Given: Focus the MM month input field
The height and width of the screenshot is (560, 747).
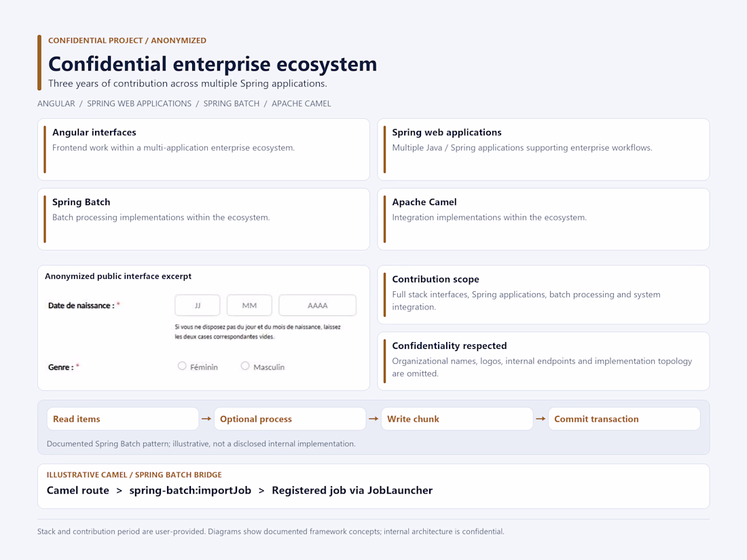Looking at the screenshot, I should click(x=249, y=305).
